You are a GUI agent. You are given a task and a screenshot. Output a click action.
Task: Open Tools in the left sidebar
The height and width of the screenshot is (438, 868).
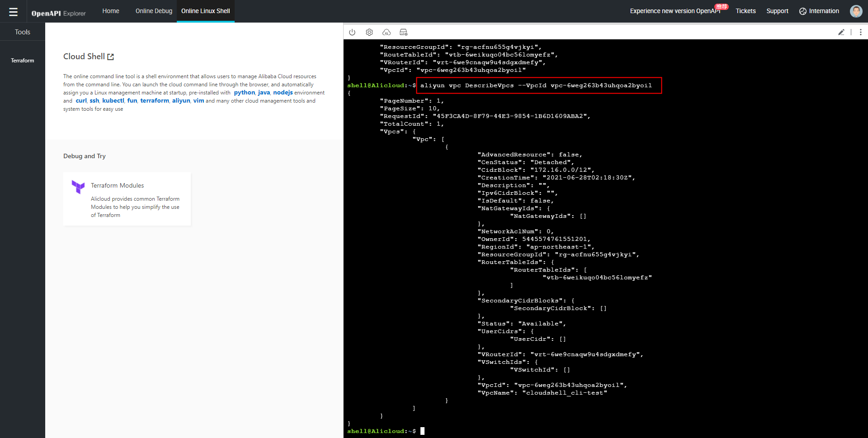click(x=23, y=32)
